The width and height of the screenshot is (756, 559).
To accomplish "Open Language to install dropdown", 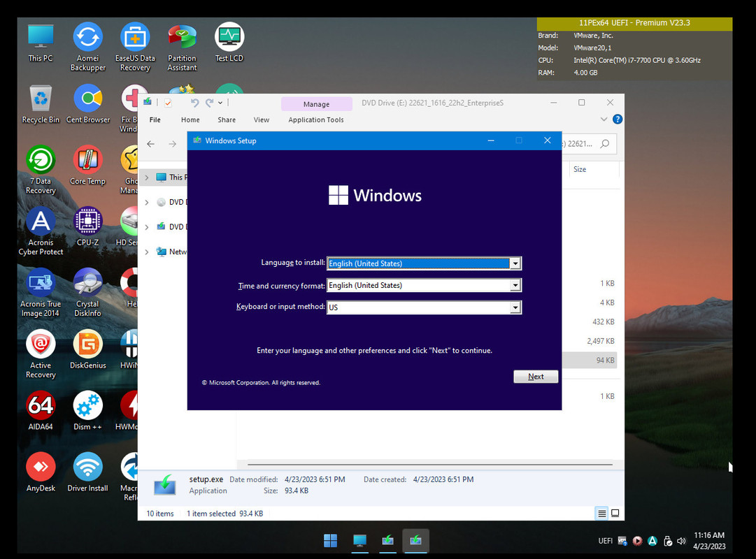I will point(515,263).
